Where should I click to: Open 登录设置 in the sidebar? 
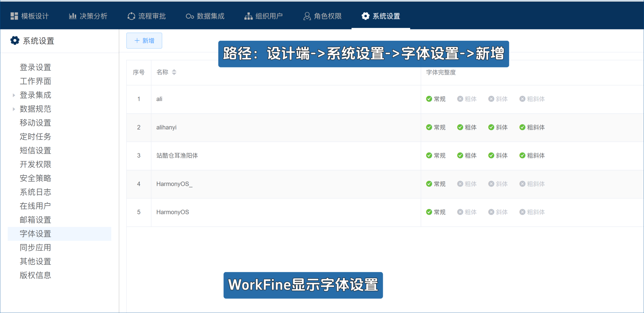coord(35,67)
